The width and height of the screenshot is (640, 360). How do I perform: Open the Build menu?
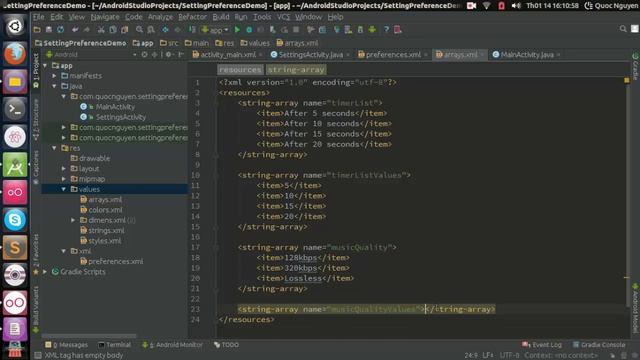pos(221,17)
